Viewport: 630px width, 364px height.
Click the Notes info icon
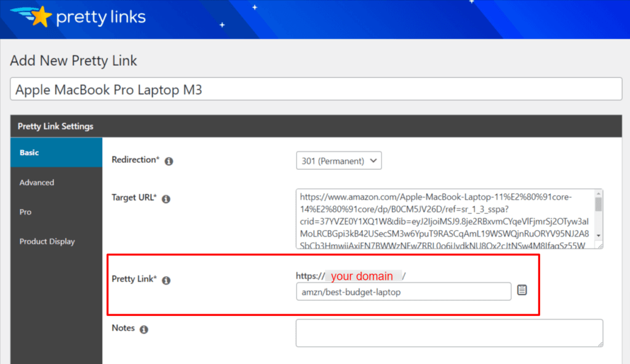coord(144,330)
